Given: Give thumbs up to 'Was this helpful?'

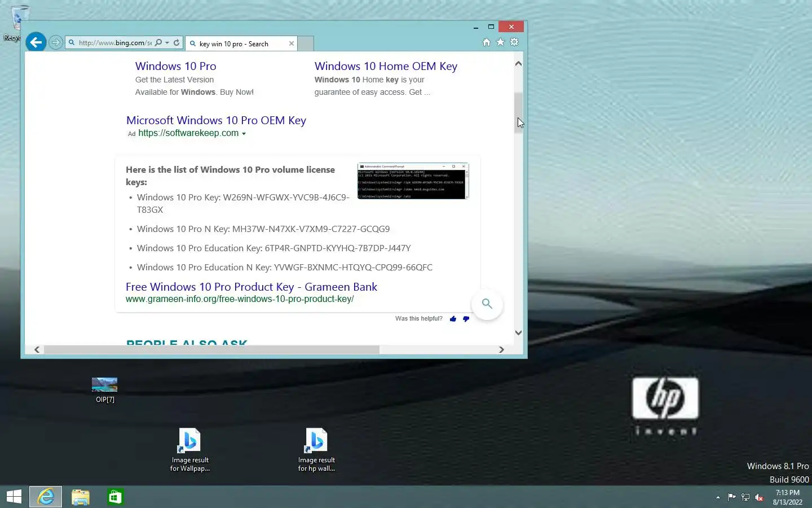Looking at the screenshot, I should tap(453, 319).
